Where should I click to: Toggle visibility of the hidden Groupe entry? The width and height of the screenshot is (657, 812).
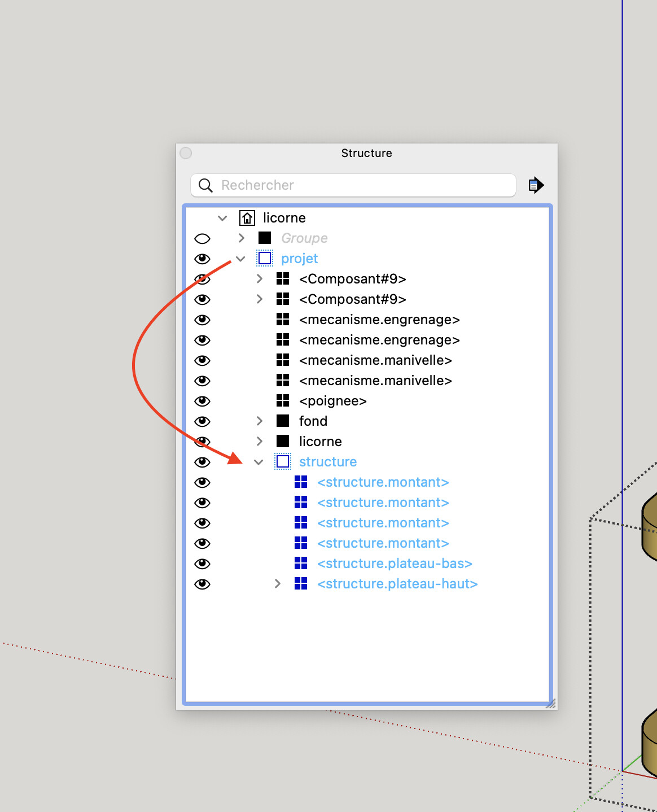[203, 238]
